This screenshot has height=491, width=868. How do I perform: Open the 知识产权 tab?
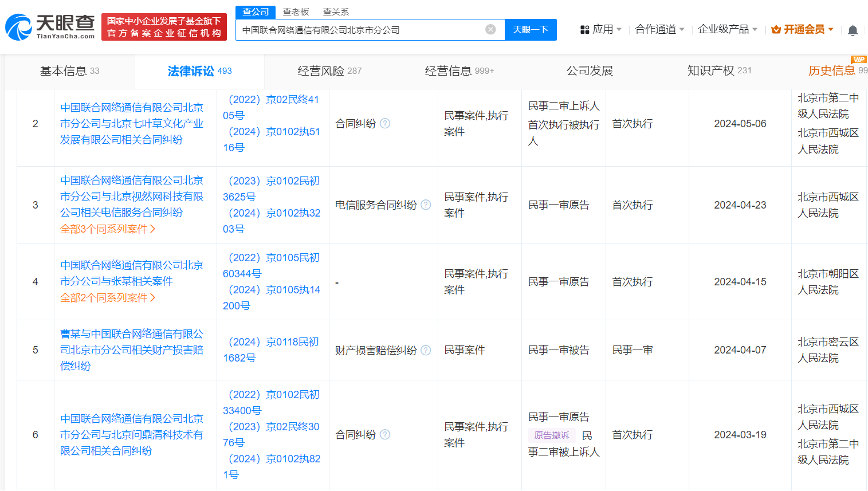click(720, 71)
